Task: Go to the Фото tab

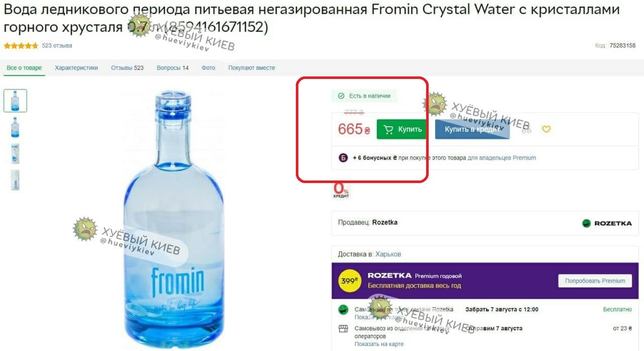Action: 208,68
